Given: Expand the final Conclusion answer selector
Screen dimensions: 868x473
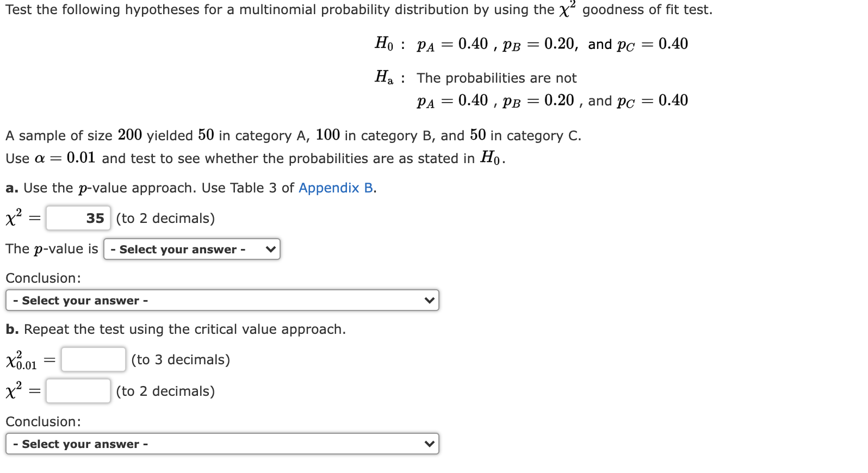Looking at the screenshot, I should click(x=222, y=444).
